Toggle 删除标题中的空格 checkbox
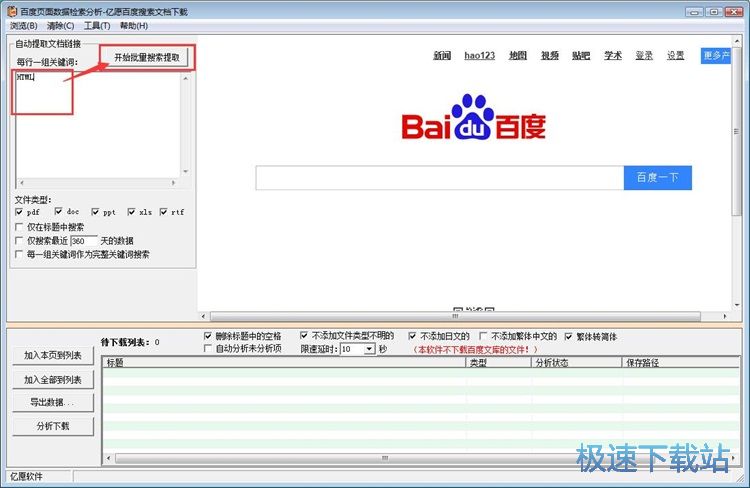Viewport: 750px width, 488px height. click(x=208, y=336)
